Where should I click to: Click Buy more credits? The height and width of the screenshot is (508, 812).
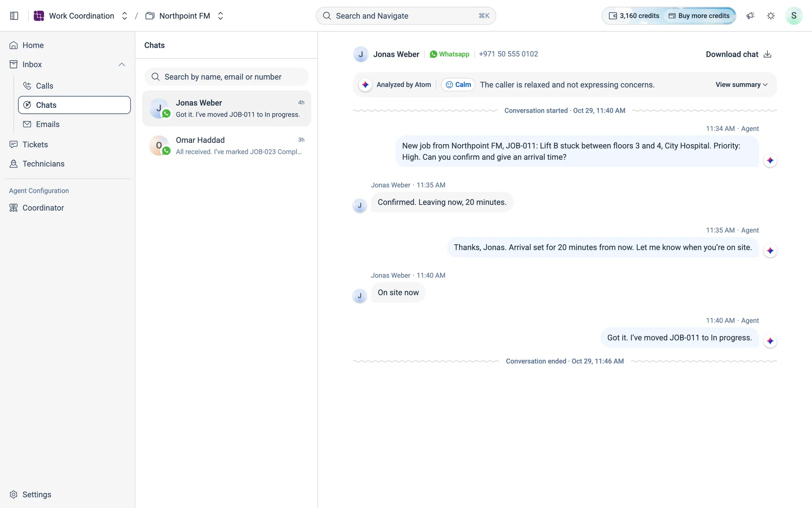pos(699,16)
